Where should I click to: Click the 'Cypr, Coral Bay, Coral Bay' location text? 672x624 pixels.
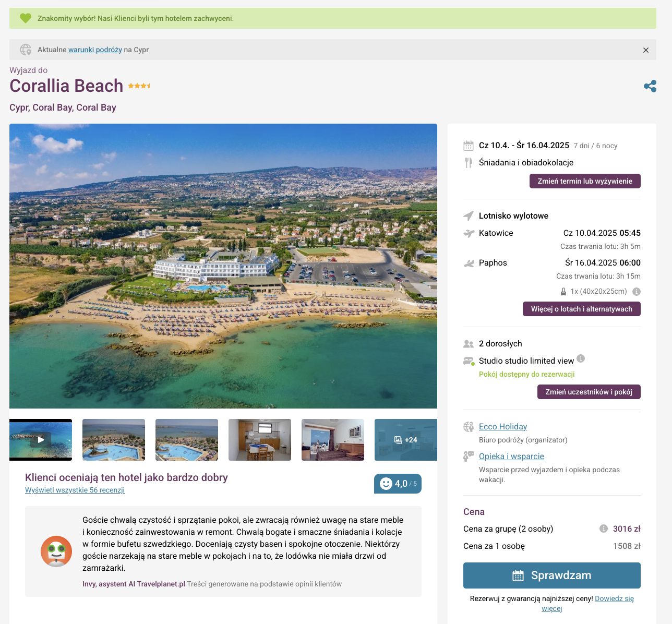tap(63, 107)
